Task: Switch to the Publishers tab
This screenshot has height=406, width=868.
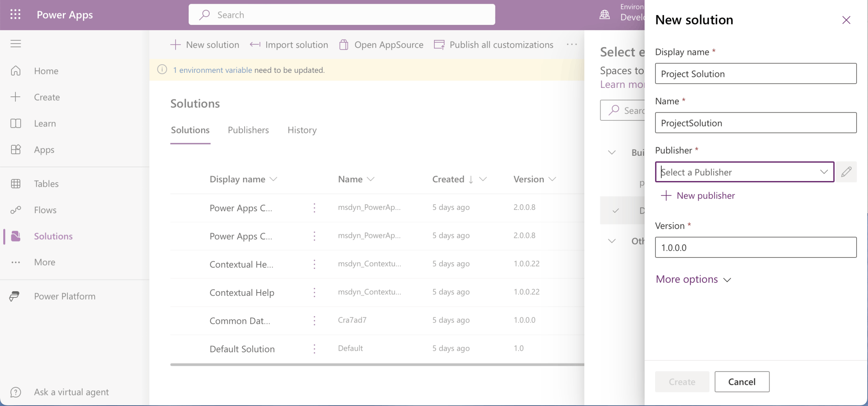Action: pyautogui.click(x=248, y=130)
